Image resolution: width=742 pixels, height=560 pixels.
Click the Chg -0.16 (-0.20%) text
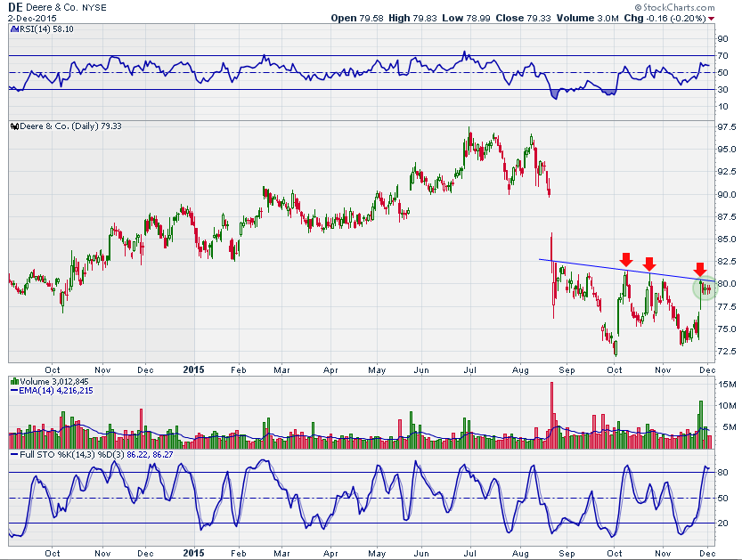(x=665, y=18)
